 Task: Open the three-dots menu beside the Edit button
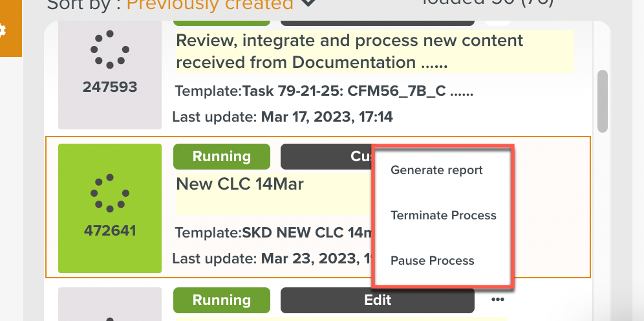[x=497, y=300]
